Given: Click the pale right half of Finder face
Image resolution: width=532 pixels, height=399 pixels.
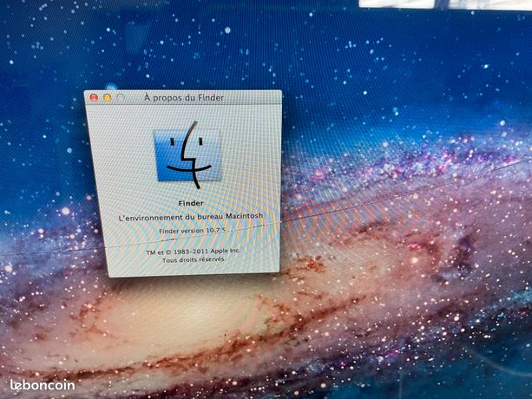Looking at the screenshot, I should click(208, 154).
